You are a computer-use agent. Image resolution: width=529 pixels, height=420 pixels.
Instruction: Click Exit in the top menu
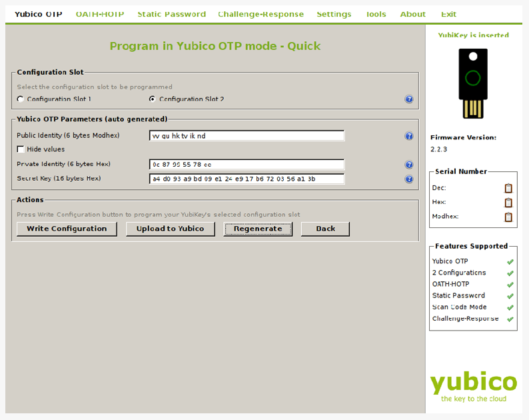pyautogui.click(x=448, y=14)
